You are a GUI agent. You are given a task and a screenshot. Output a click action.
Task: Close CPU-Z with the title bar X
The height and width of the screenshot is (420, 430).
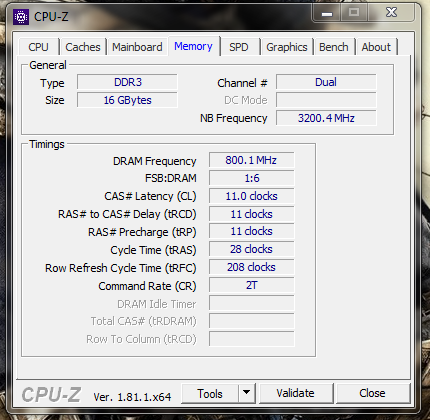pos(392,13)
